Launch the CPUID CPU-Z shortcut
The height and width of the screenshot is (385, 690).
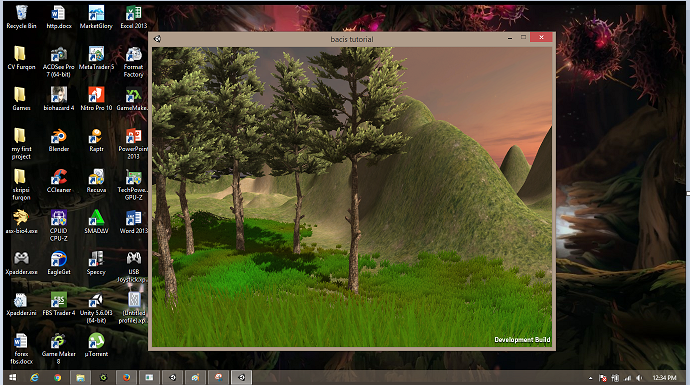tap(59, 226)
